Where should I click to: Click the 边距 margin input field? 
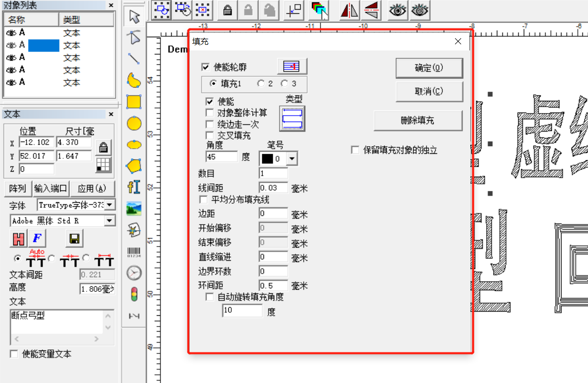274,213
